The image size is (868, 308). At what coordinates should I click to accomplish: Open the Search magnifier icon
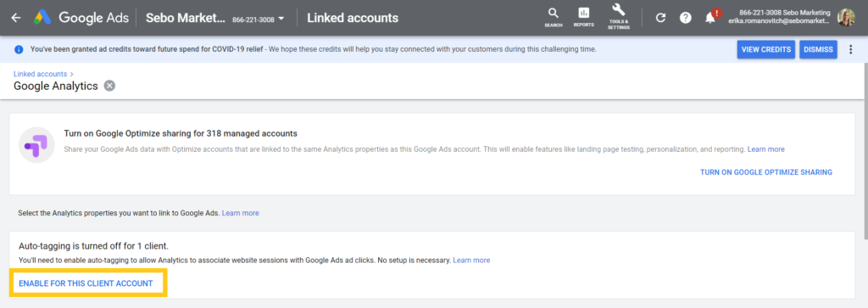tap(553, 17)
